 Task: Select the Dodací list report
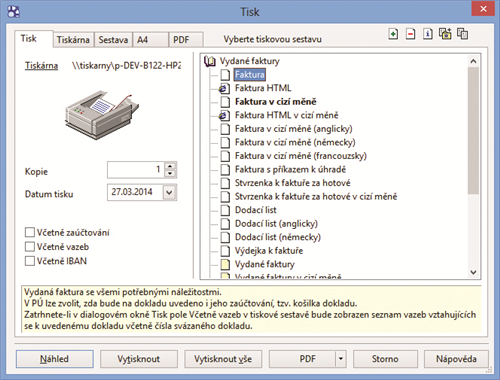click(256, 210)
